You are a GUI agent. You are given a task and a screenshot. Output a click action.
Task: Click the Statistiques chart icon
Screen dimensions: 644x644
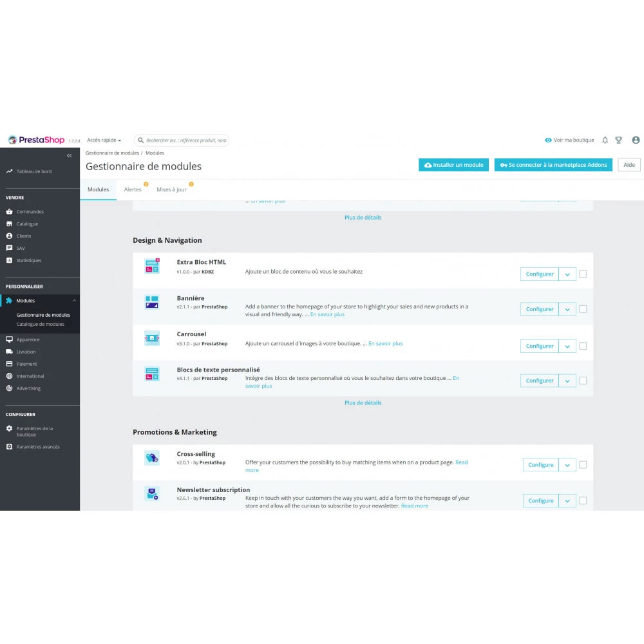tap(10, 260)
